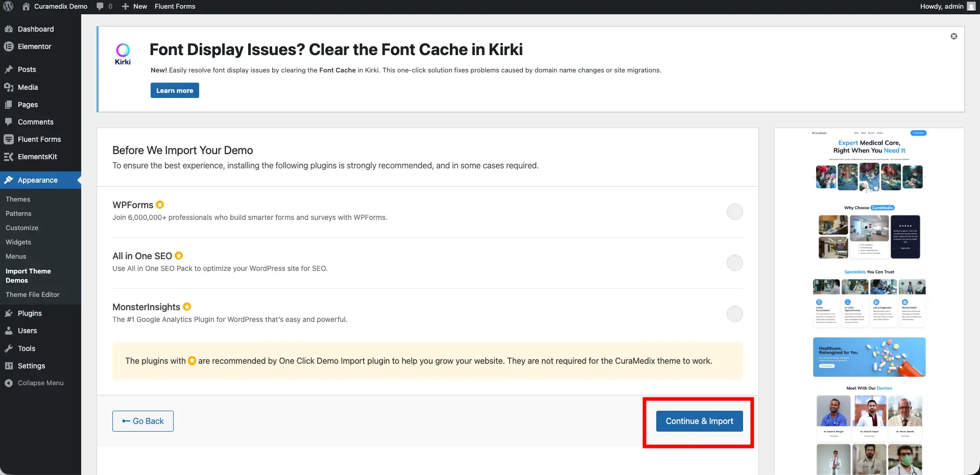This screenshot has height=475, width=980.
Task: Open the New content dropdown
Action: 135,7
